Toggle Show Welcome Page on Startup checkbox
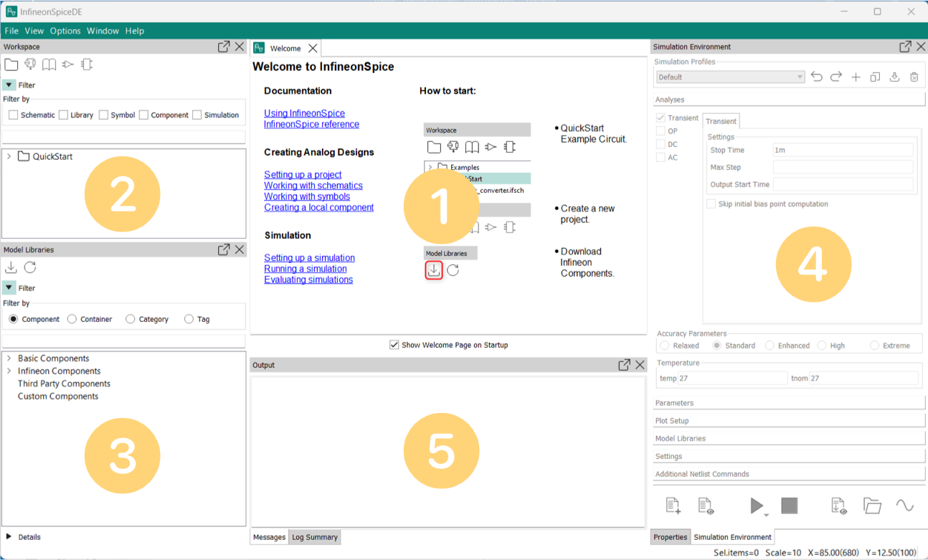The width and height of the screenshot is (928, 560). click(394, 345)
